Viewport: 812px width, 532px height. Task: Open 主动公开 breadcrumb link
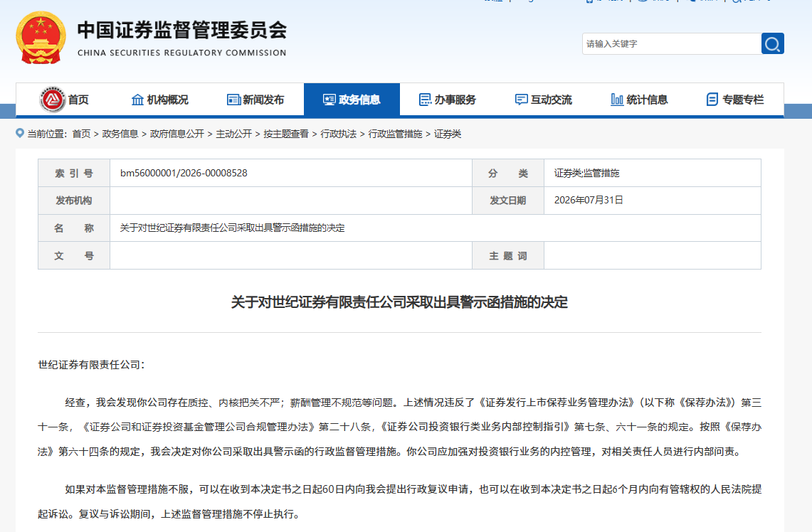pos(233,134)
